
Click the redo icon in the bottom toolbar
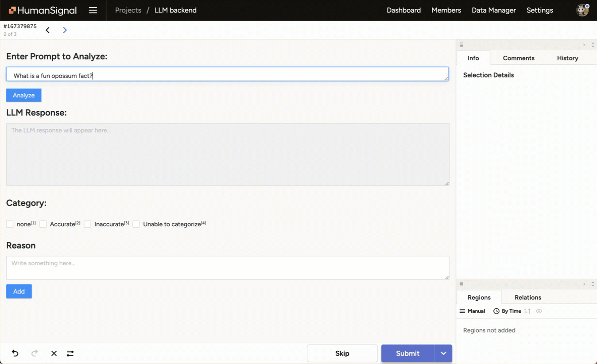(34, 353)
